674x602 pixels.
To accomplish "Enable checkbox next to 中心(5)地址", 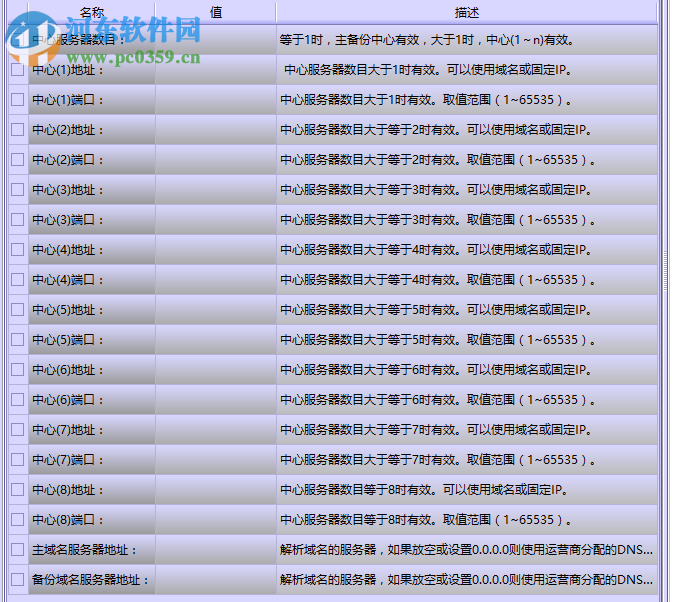I will pyautogui.click(x=18, y=310).
